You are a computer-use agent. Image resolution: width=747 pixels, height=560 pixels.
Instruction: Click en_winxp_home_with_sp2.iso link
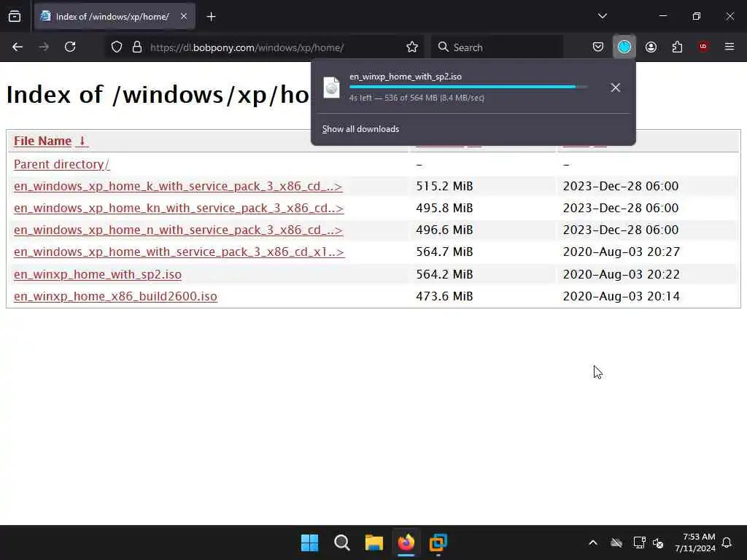(x=98, y=275)
